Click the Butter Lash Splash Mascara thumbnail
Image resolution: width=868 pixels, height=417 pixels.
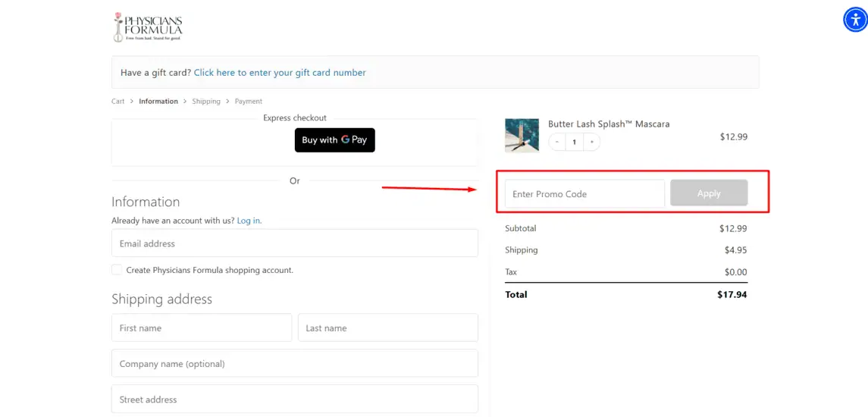pyautogui.click(x=522, y=135)
